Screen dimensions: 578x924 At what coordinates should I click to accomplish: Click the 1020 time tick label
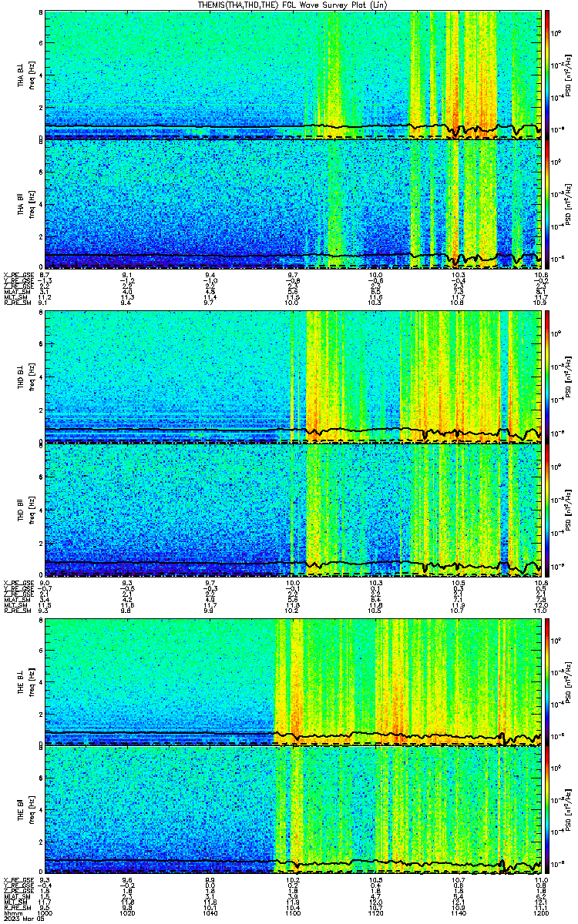pyautogui.click(x=127, y=912)
